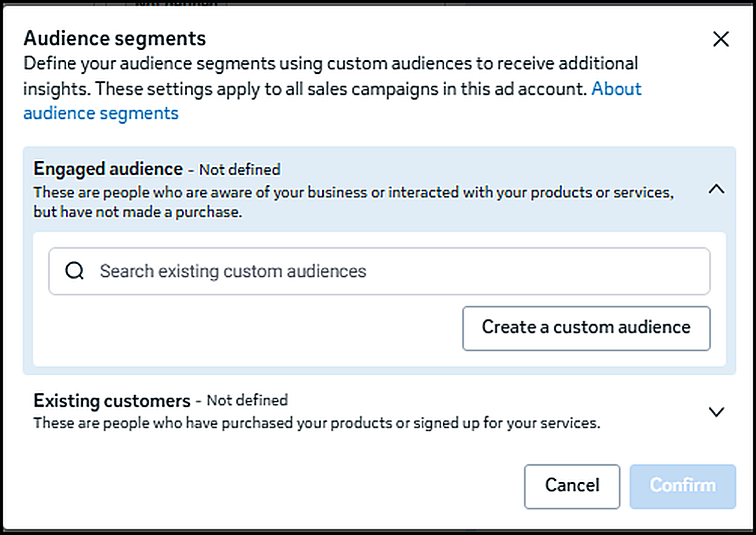Expand the Existing customers section chevron
The height and width of the screenshot is (535, 756).
pos(716,412)
